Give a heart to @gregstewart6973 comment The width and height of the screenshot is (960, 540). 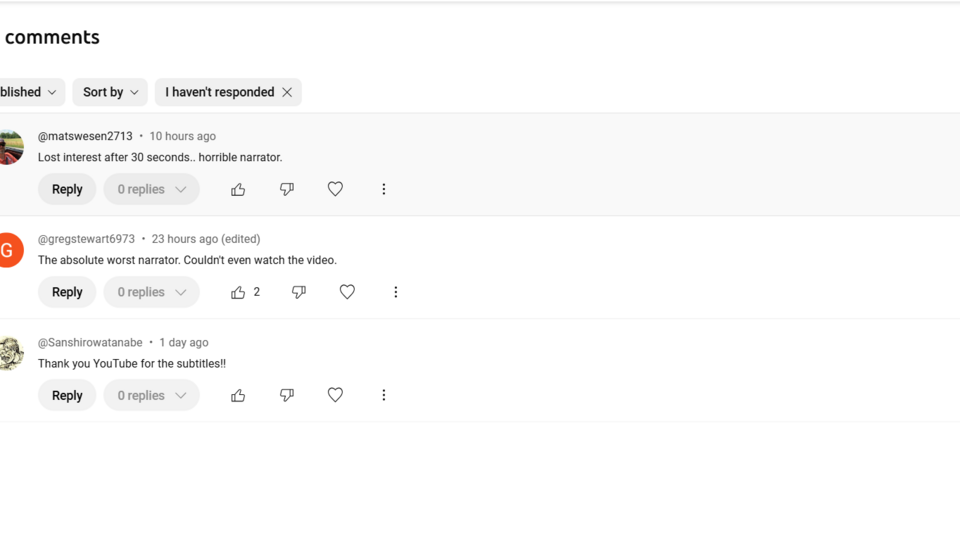pos(347,292)
